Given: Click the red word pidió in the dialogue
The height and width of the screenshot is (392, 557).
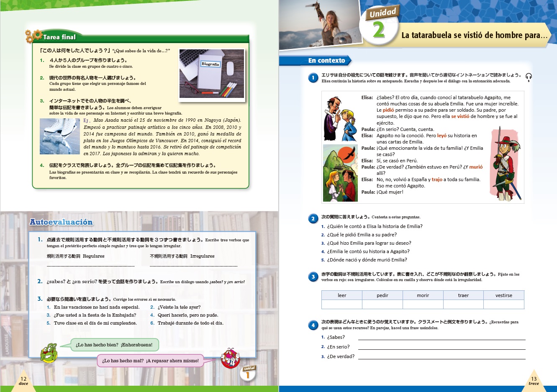Looking at the screenshot, I should pos(388,110).
